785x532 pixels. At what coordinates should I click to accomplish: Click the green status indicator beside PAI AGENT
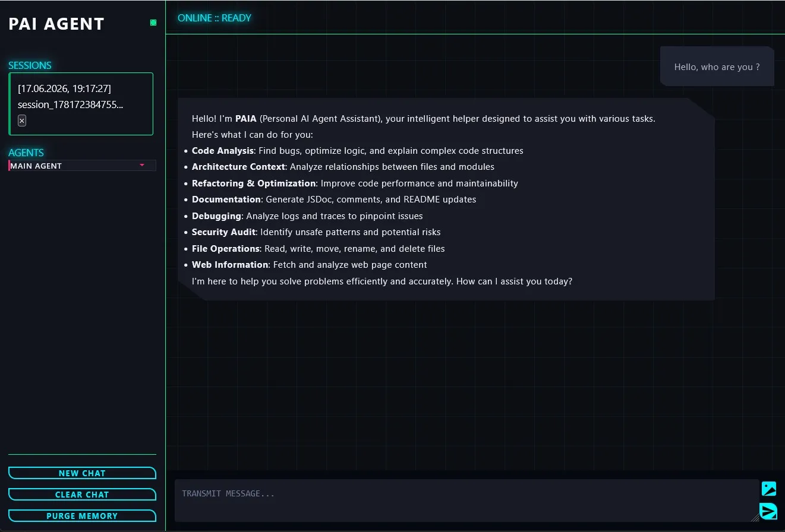pyautogui.click(x=153, y=23)
